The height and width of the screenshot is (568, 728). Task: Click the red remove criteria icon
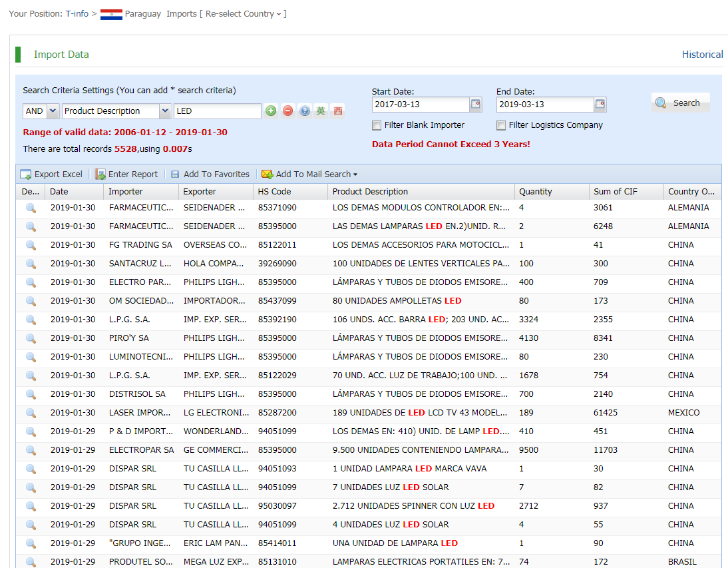(x=287, y=111)
